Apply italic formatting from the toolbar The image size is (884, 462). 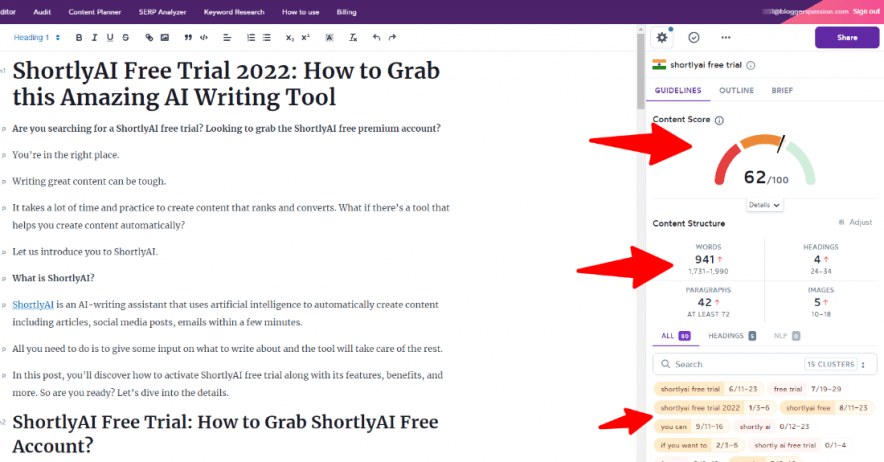(93, 37)
